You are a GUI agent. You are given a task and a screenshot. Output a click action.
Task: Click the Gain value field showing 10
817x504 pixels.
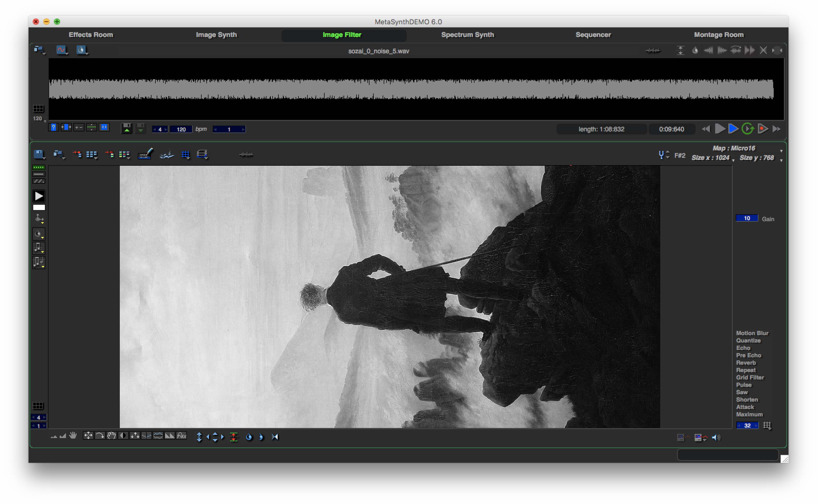point(747,218)
